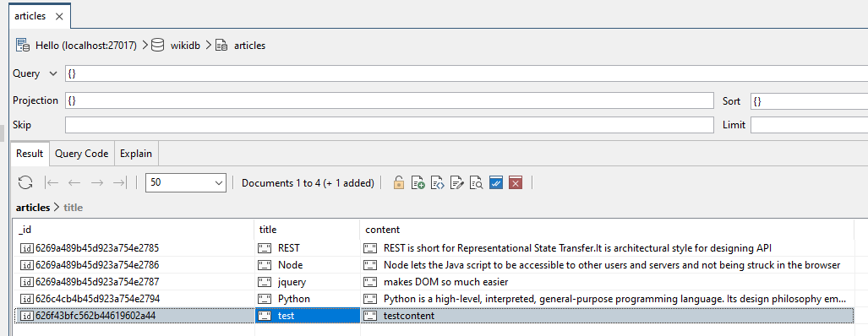
Task: Click into the Sort input field
Action: [810, 101]
